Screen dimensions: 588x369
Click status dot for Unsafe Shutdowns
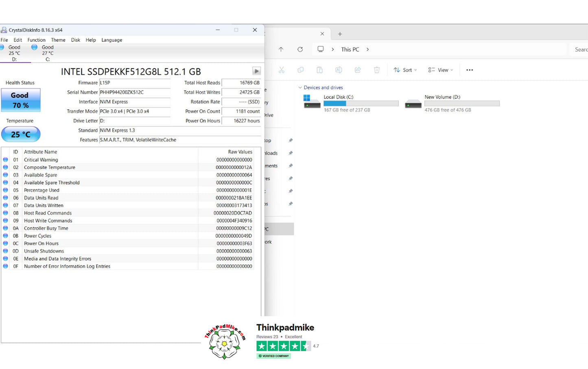pyautogui.click(x=6, y=251)
